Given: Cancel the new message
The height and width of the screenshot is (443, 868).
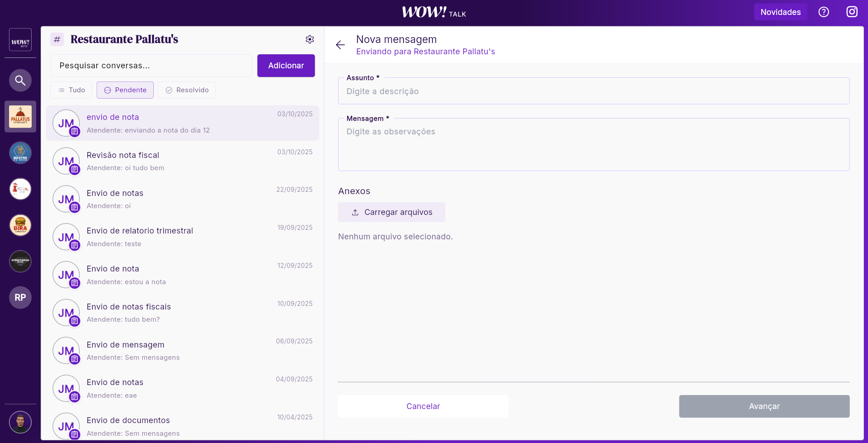Looking at the screenshot, I should (423, 406).
